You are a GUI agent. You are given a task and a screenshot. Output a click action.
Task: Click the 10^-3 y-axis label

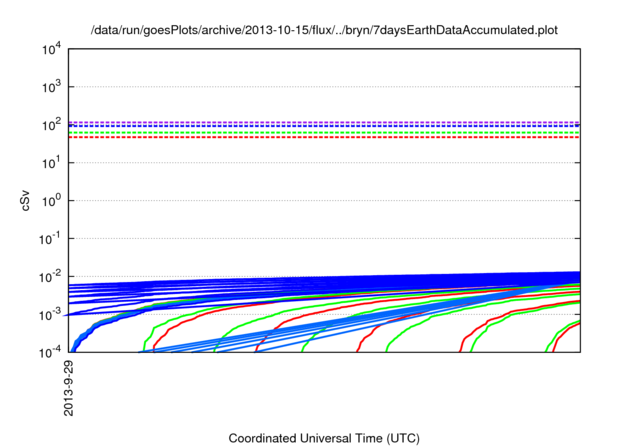(x=50, y=315)
